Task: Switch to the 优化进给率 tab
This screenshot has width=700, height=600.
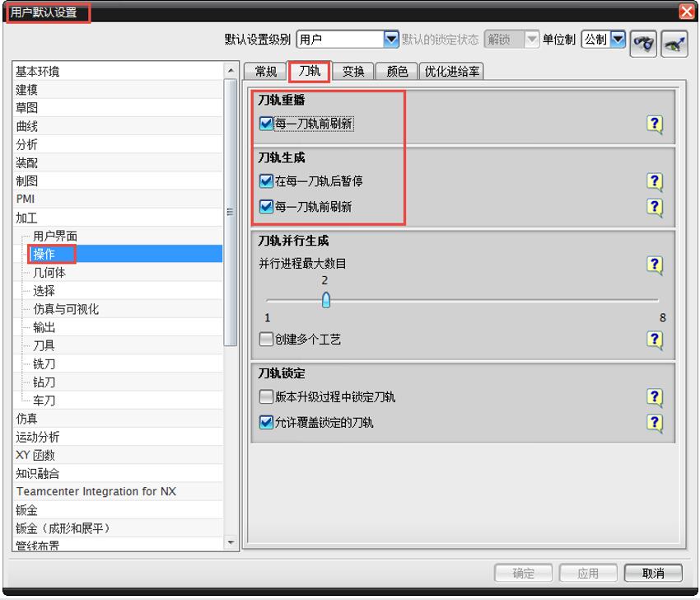Action: (451, 70)
